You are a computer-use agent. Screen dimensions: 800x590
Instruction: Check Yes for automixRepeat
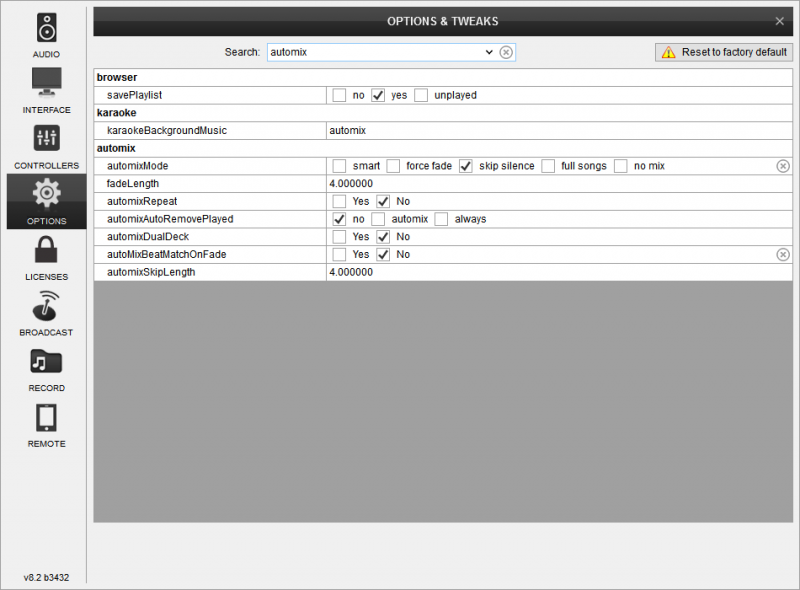pos(340,202)
